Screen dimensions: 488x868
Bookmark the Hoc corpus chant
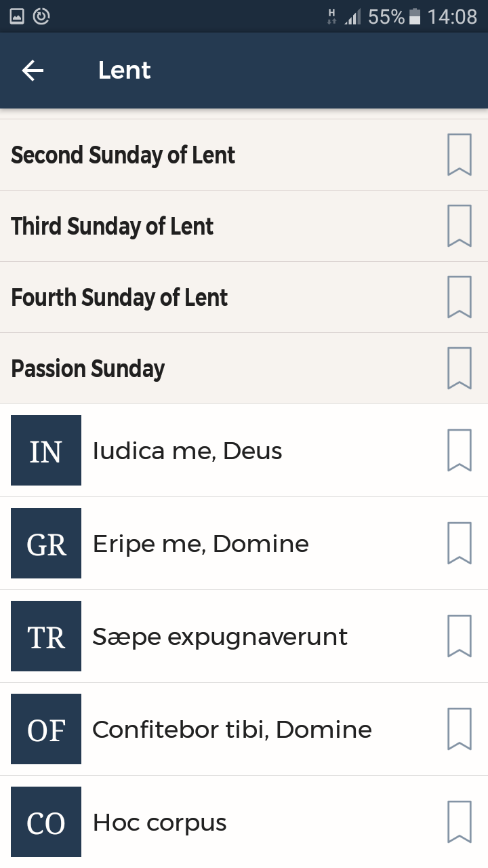point(459,822)
